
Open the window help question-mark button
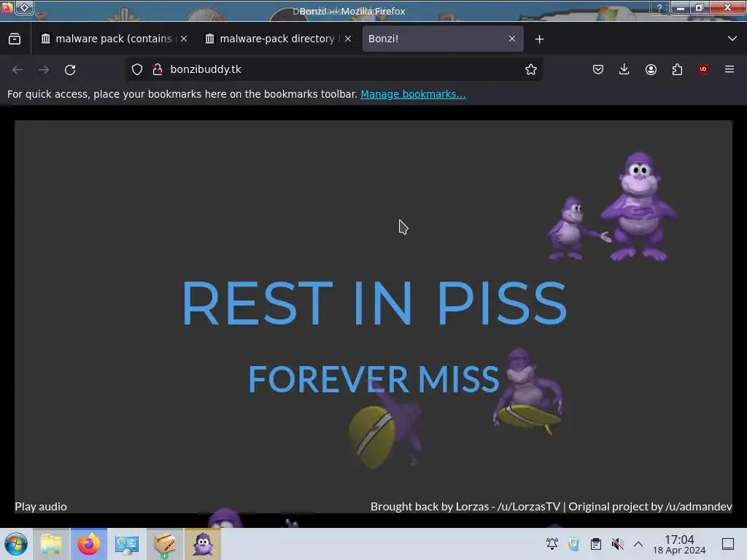659,7
